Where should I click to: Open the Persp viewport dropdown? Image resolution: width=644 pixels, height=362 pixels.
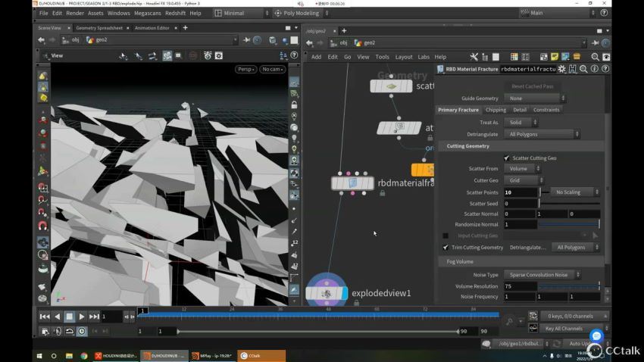tap(245, 70)
